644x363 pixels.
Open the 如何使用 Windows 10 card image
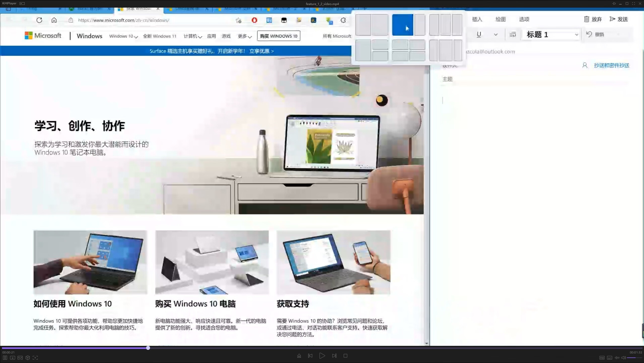[x=90, y=262]
